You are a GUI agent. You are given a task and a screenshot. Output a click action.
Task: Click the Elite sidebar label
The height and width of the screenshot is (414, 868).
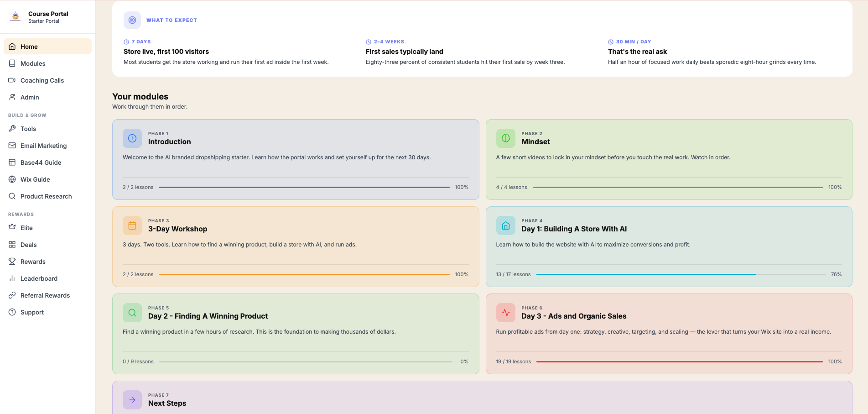26,228
